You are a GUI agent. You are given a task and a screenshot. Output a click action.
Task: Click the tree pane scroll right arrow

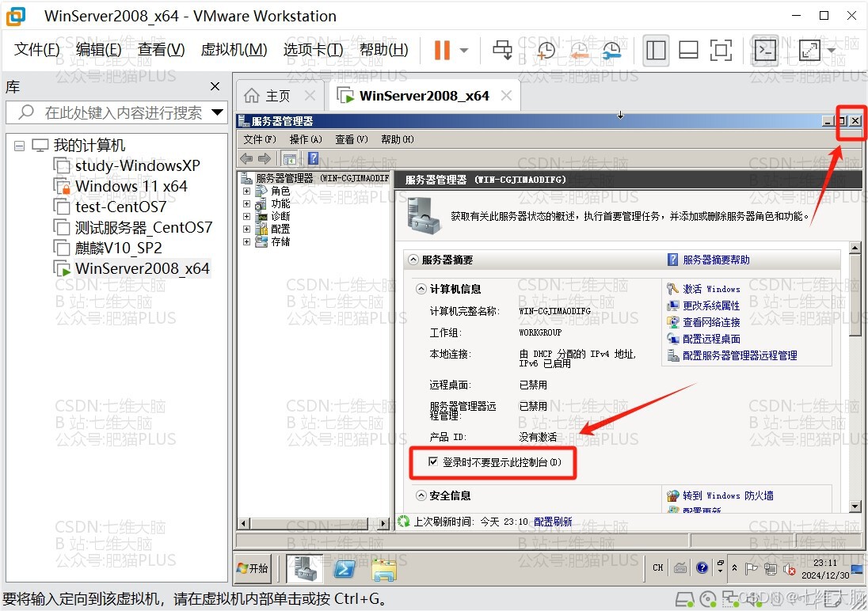(x=383, y=523)
